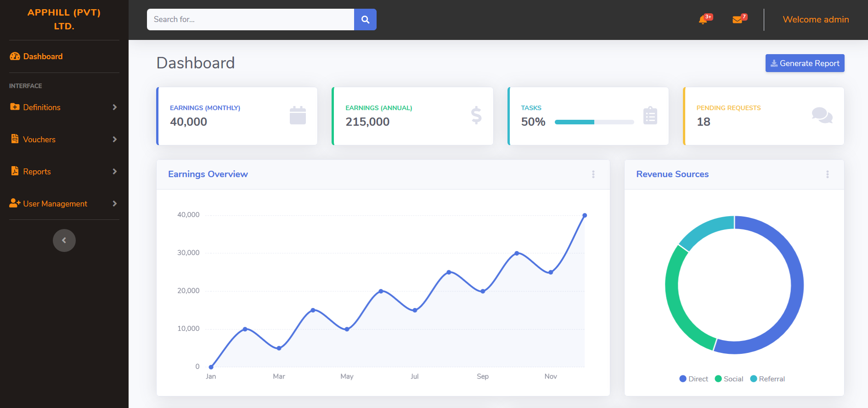
Task: Click the notification bell icon
Action: 703,20
